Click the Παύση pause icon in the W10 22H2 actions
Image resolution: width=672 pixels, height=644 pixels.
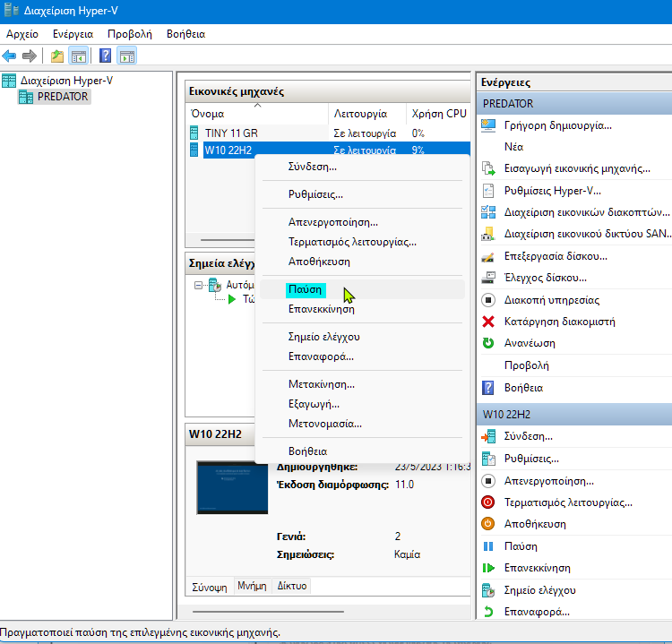pyautogui.click(x=488, y=546)
